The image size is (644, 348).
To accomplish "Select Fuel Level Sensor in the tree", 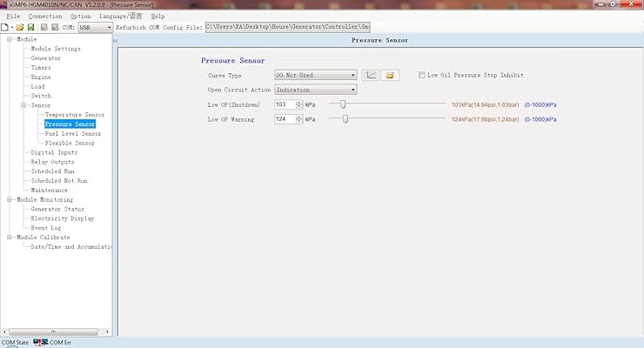I will (73, 134).
